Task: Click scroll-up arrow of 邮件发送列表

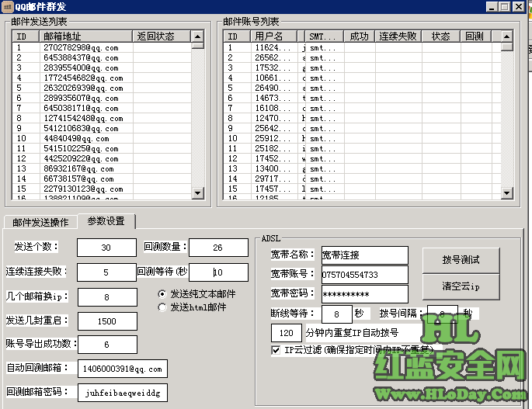Action: click(x=197, y=36)
